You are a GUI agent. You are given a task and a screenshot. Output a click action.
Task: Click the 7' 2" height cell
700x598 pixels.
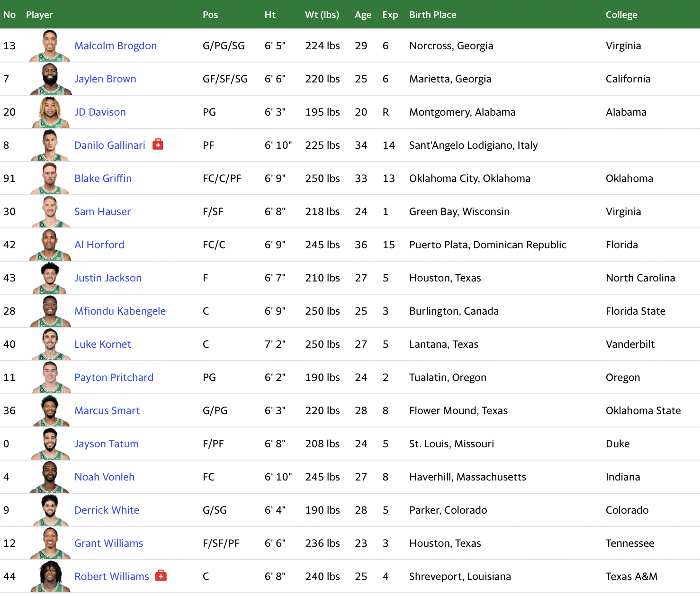275,344
